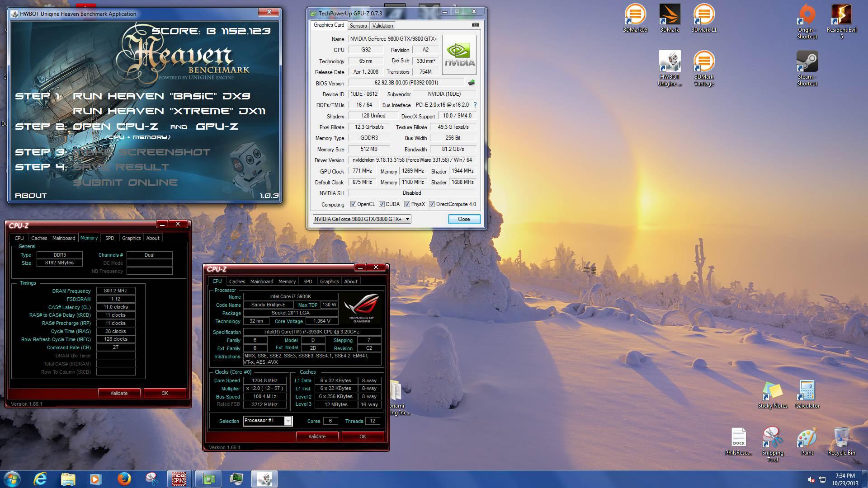Click the GPU-Z BIOS Version field
The width and height of the screenshot is (868, 488).
click(406, 83)
